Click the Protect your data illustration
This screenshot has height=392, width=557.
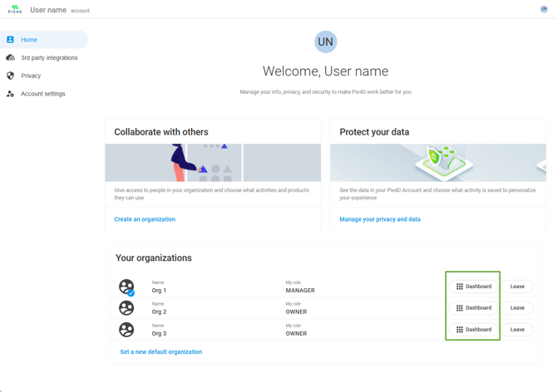(438, 163)
